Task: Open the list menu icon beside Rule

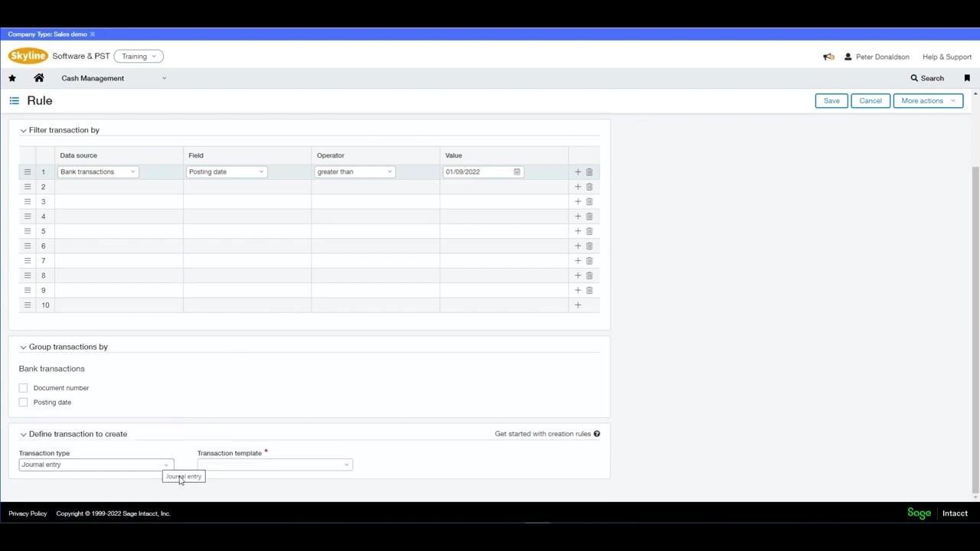Action: click(x=14, y=100)
